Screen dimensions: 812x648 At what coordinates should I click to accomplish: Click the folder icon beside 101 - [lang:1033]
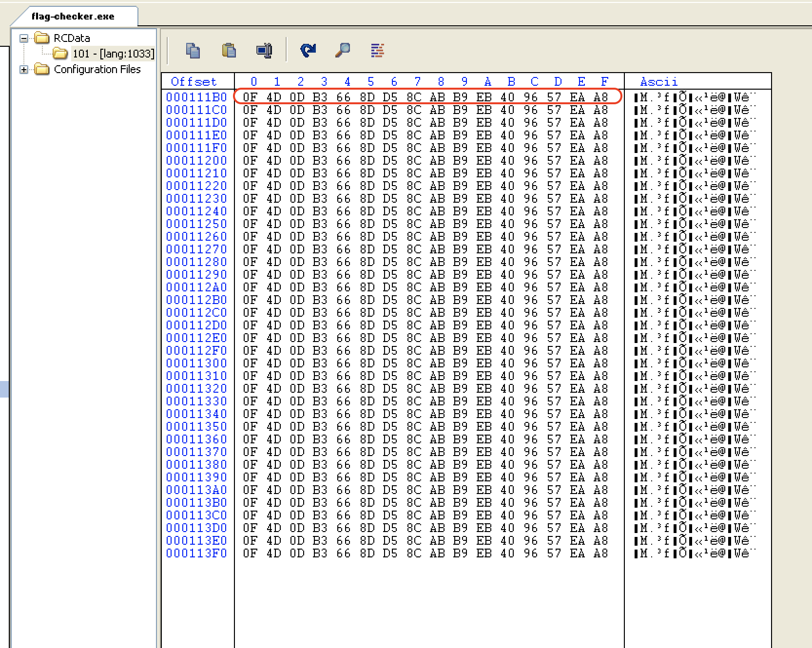(60, 53)
